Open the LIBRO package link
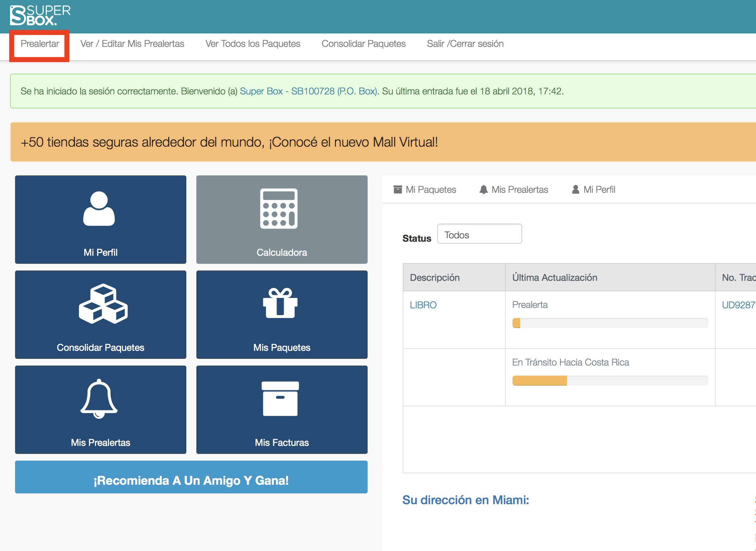 coord(423,305)
